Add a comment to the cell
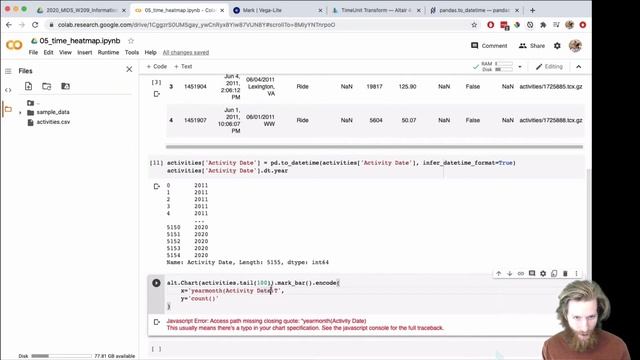This screenshot has width=640, height=360. pyautogui.click(x=532, y=273)
